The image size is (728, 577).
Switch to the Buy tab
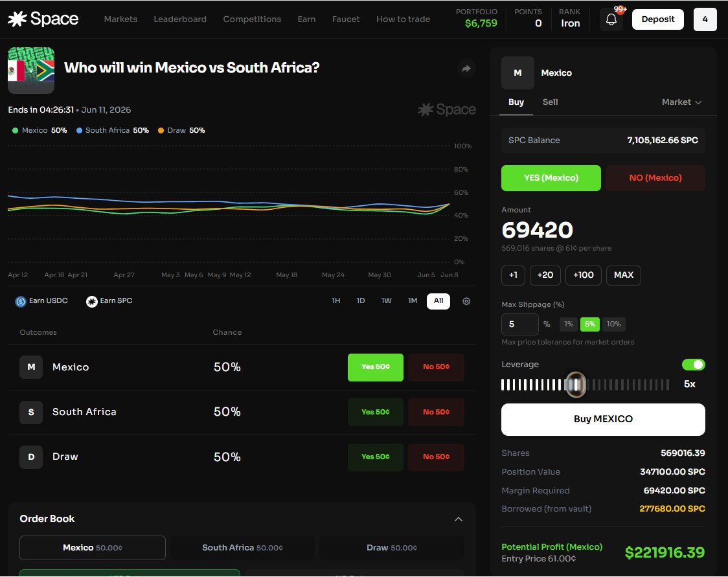[516, 102]
